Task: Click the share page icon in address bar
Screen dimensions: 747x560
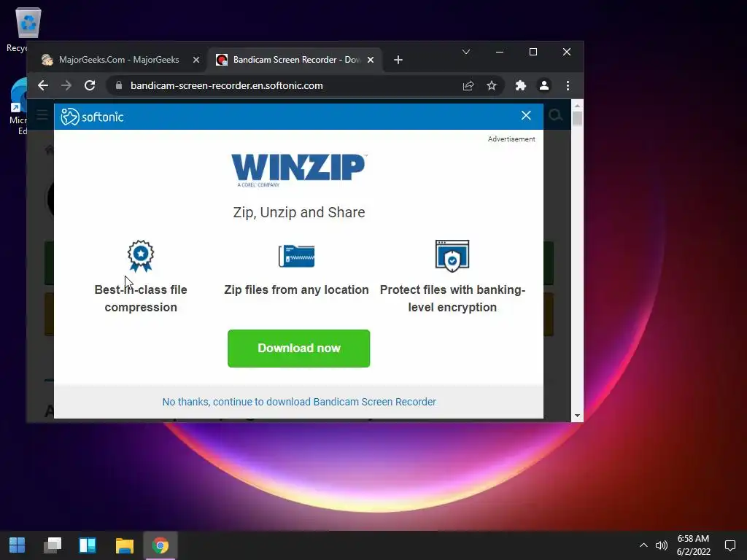Action: click(468, 86)
